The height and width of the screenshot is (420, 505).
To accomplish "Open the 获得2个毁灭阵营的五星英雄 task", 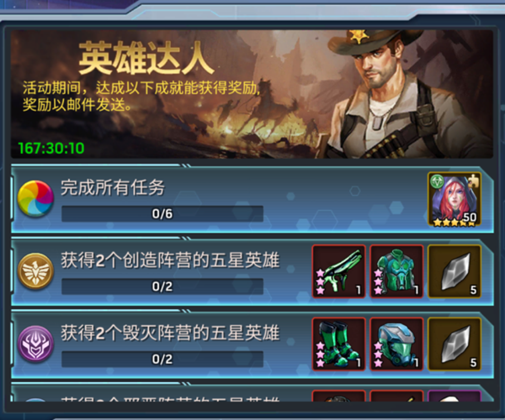I will click(252, 344).
